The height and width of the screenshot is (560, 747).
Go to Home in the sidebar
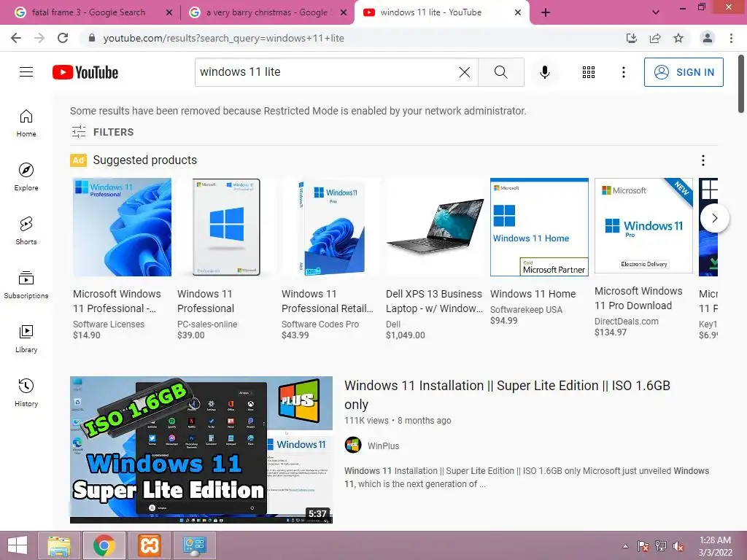(26, 123)
